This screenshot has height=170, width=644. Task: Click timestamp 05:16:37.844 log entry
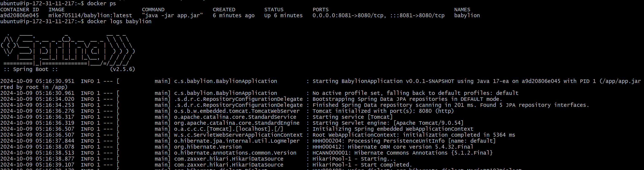pyautogui.click(x=55, y=141)
